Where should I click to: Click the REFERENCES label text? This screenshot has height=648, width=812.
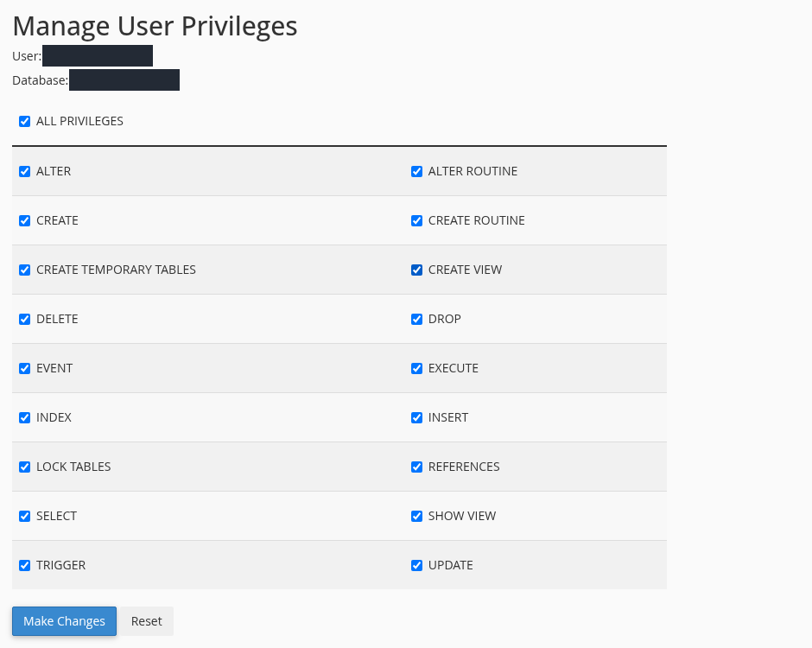coord(464,467)
